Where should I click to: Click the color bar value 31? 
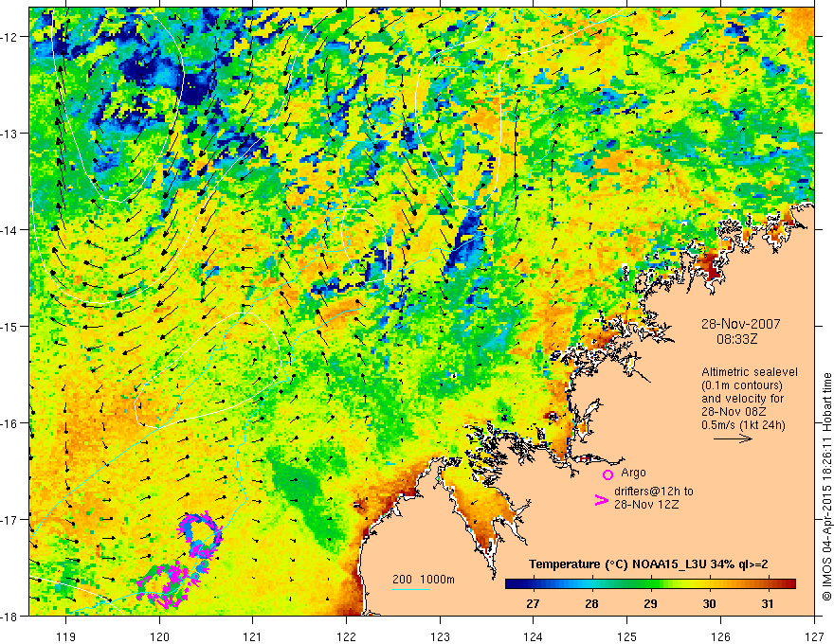[767, 603]
